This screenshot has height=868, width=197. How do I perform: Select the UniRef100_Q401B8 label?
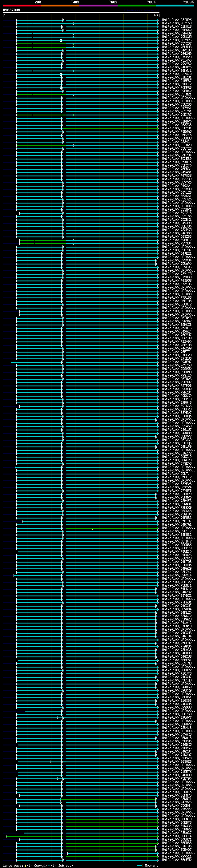click(x=177, y=50)
